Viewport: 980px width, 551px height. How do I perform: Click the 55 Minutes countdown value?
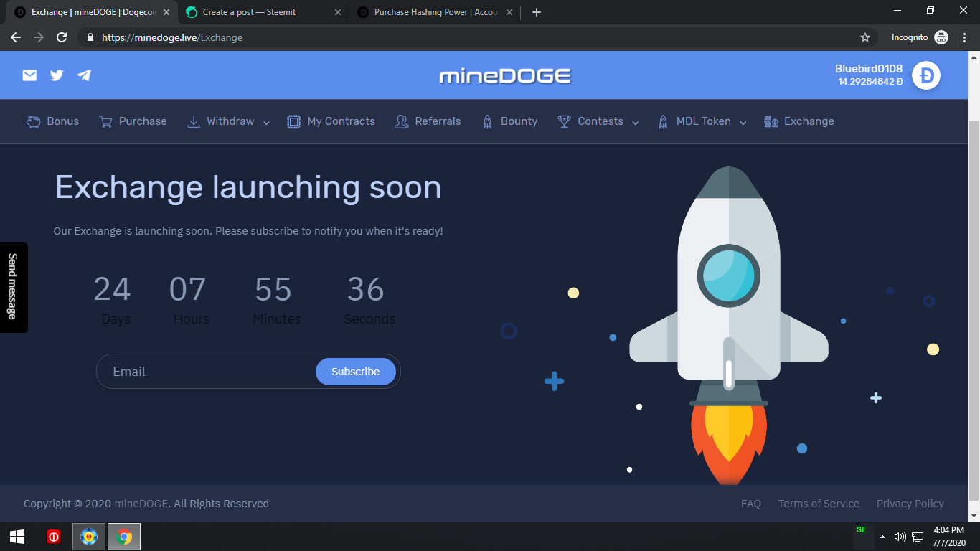coord(273,289)
